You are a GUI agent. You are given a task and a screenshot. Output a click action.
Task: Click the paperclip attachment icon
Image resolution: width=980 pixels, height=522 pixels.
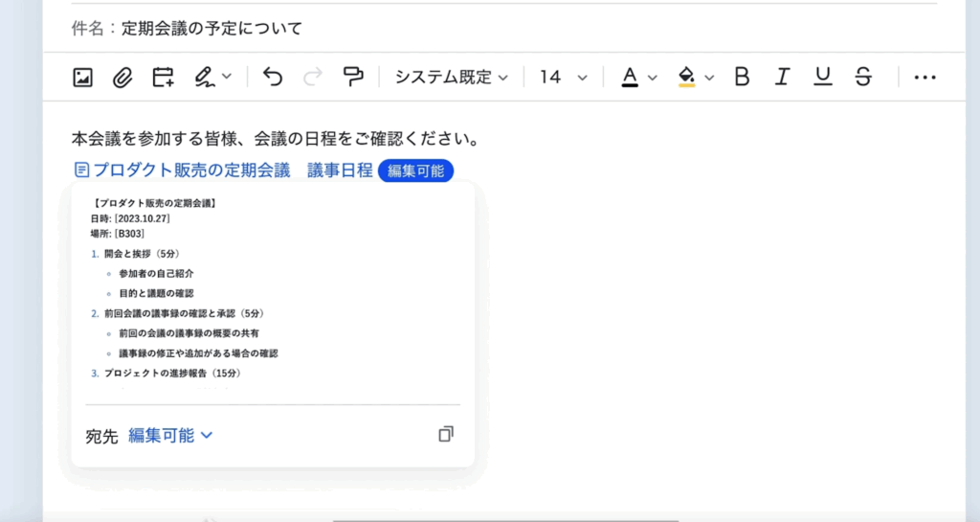pos(122,78)
